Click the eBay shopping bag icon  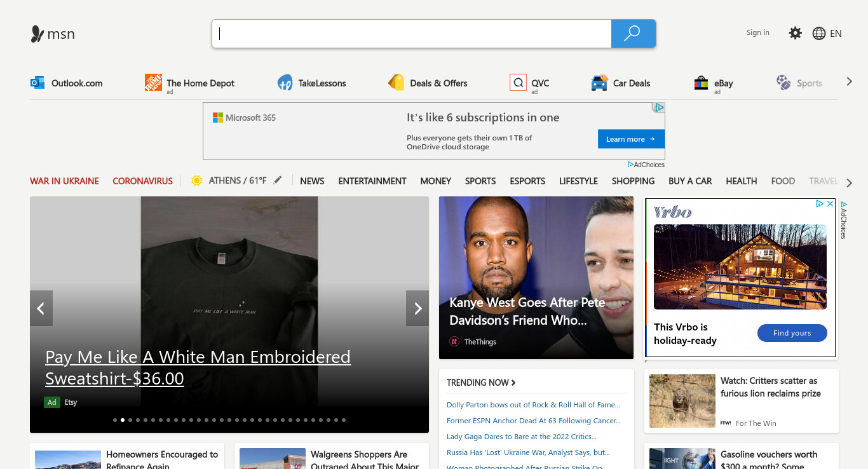(x=701, y=83)
